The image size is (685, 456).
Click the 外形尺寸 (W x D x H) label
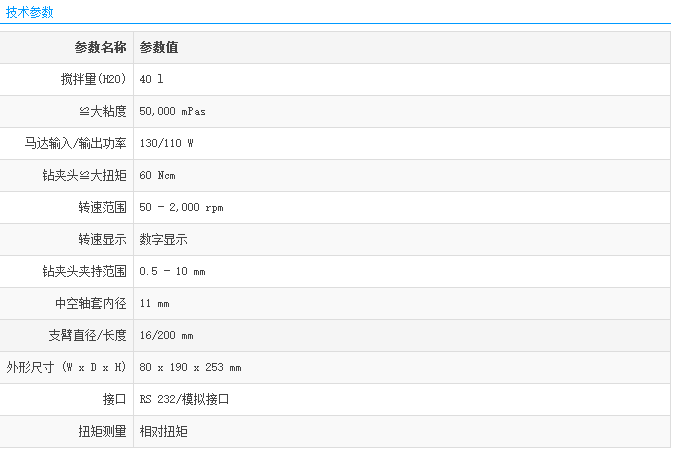click(x=66, y=367)
